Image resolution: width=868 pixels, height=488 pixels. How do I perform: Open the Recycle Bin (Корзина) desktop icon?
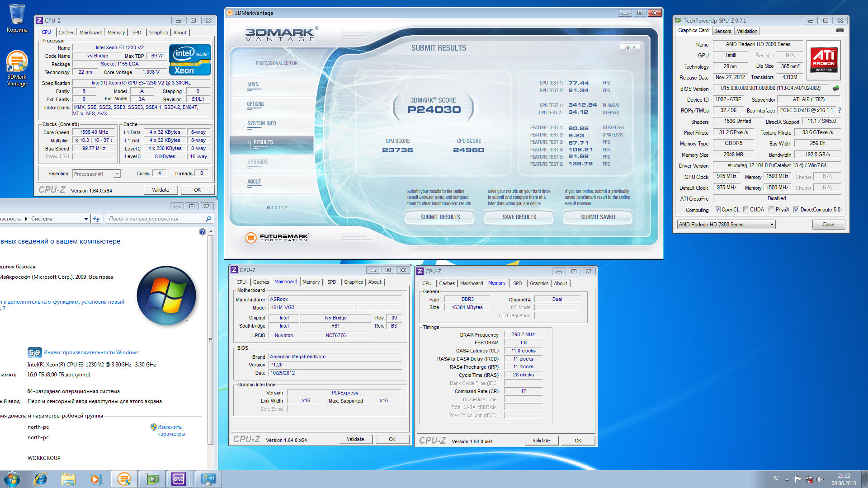coord(17,18)
